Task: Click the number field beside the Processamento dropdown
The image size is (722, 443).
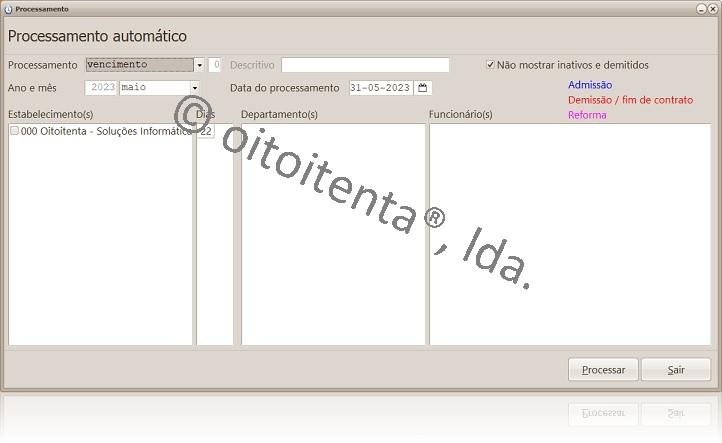Action: click(215, 65)
